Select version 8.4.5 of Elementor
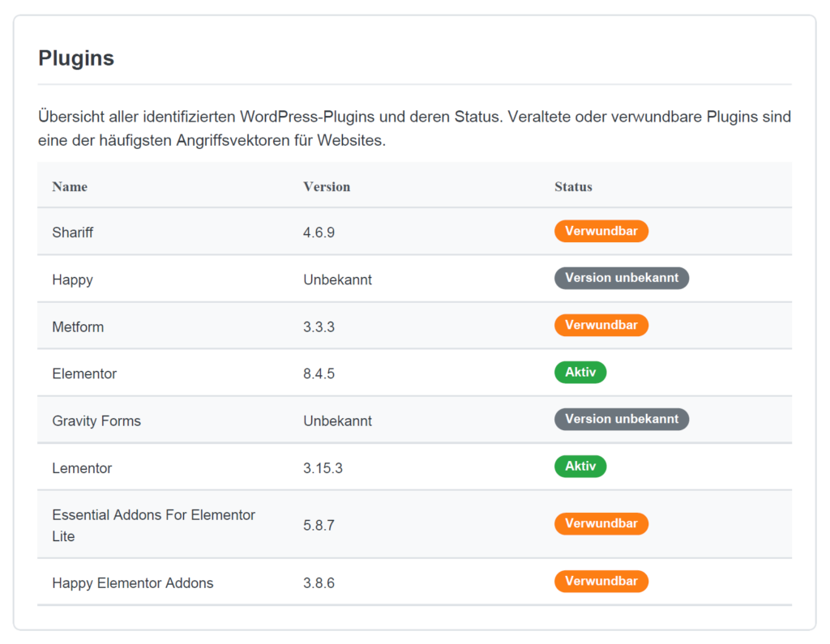The height and width of the screenshot is (644, 830). coord(319,373)
